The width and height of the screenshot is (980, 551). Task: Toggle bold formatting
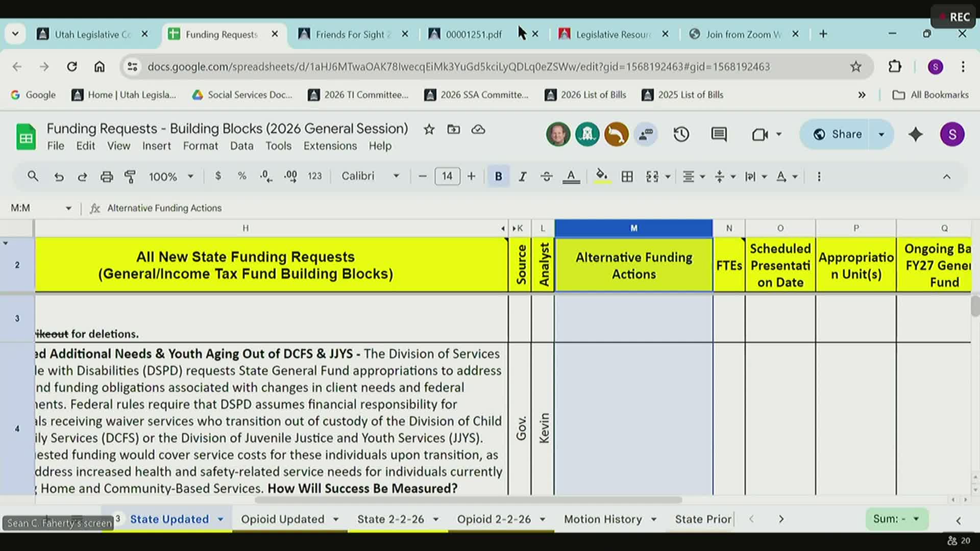pos(498,177)
